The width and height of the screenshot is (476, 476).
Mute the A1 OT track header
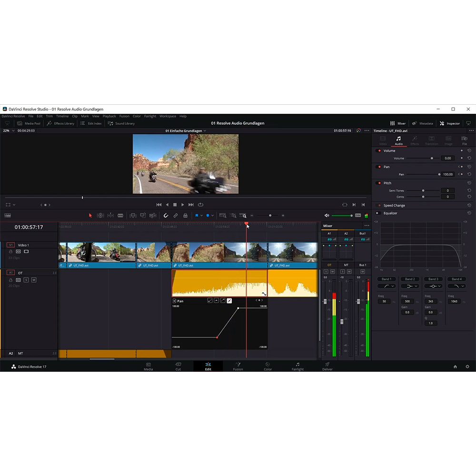point(34,280)
